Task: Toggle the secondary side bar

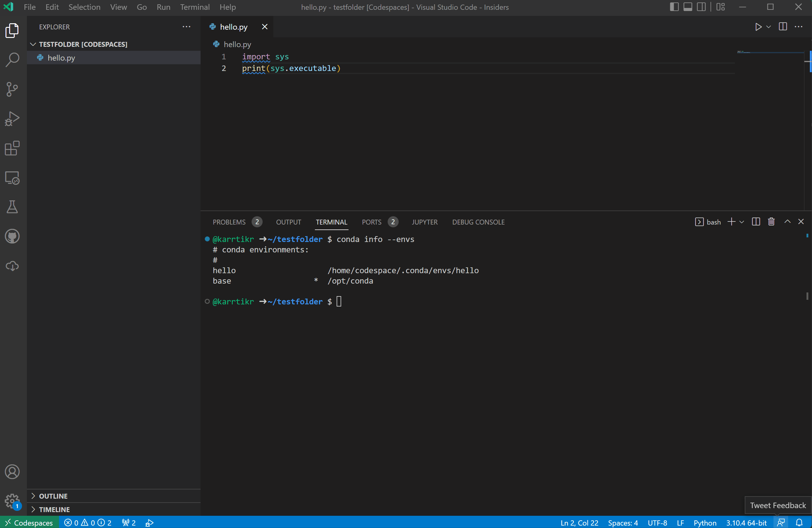Action: tap(701, 6)
